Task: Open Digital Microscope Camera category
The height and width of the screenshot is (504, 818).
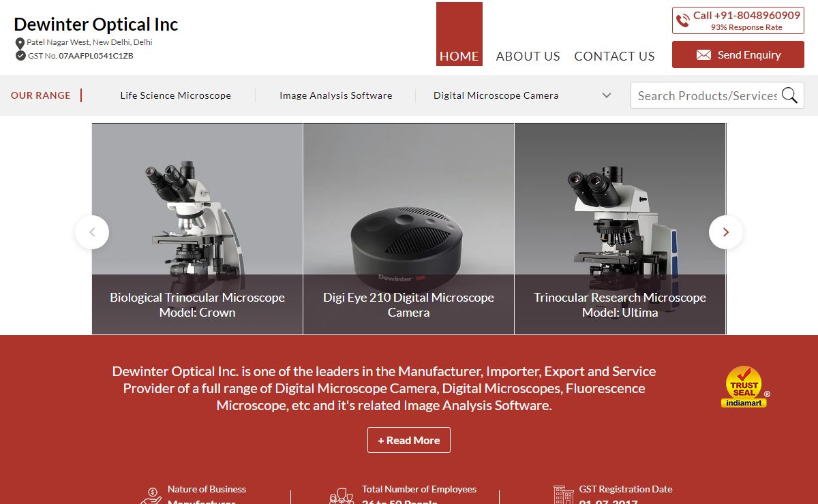Action: point(496,95)
